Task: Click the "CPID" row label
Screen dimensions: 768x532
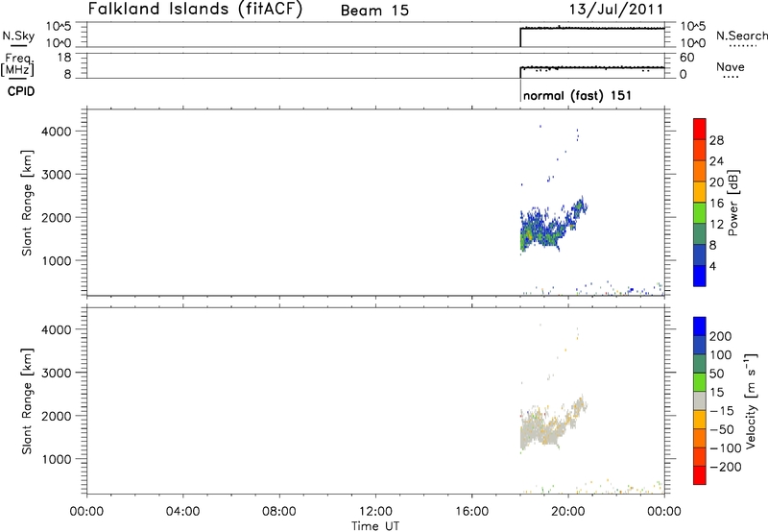Action: click(x=21, y=91)
